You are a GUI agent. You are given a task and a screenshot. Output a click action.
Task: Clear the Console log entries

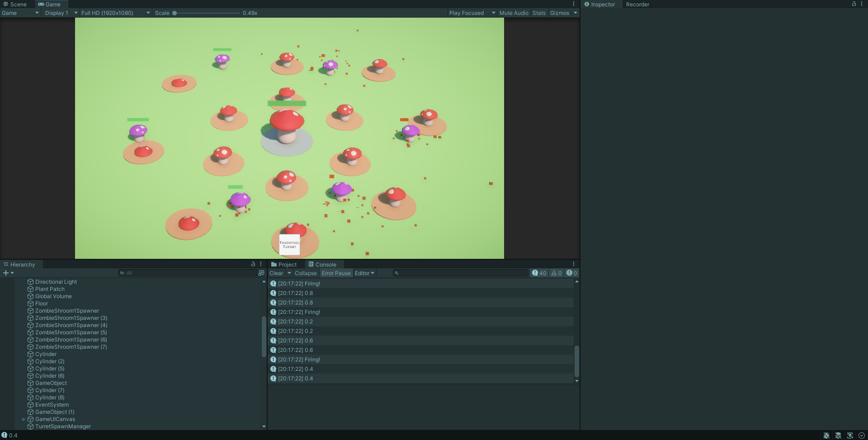click(x=276, y=273)
